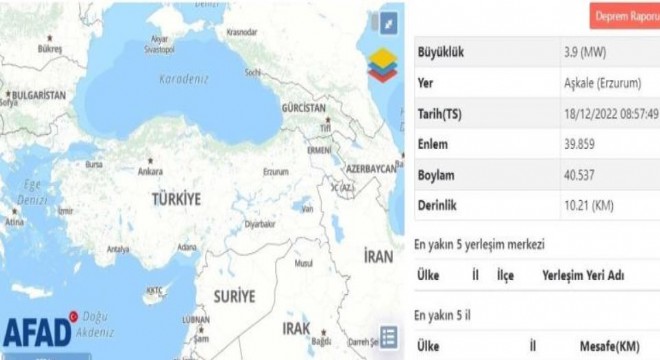The image size is (660, 360).
Task: Click the İlçe column header
Action: pos(506,276)
